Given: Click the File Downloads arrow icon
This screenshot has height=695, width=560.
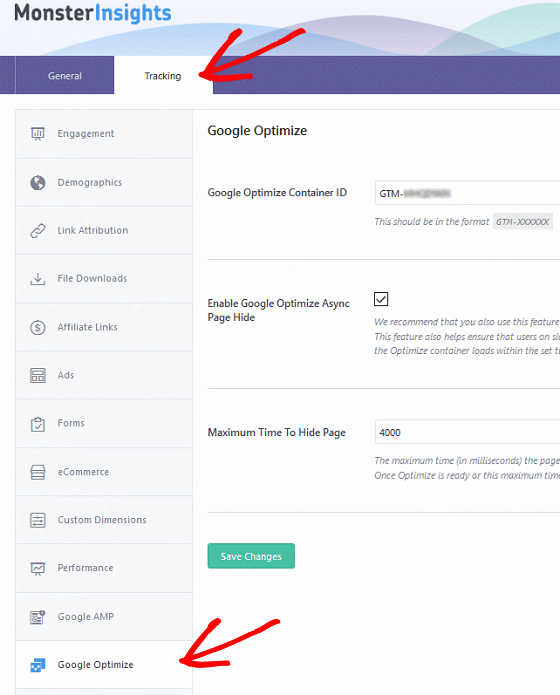Looking at the screenshot, I should coord(38,279).
